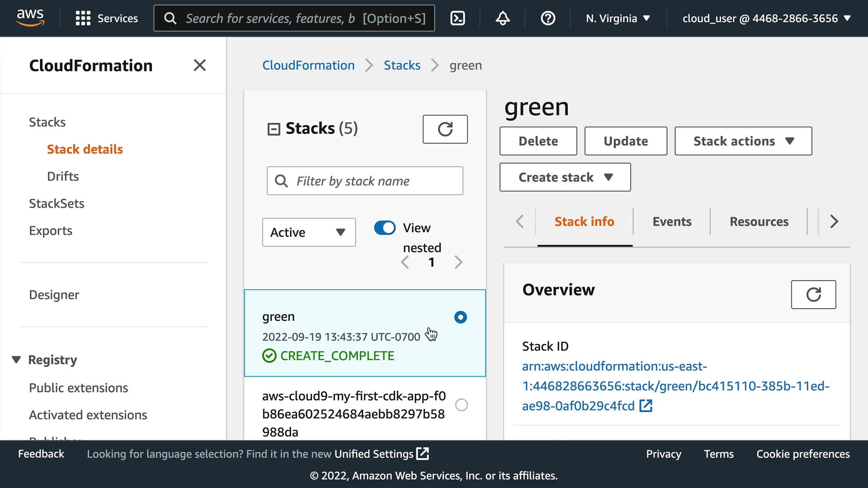Screen dimensions: 868x488
Task: Refresh the Stacks list
Action: pyautogui.click(x=445, y=129)
